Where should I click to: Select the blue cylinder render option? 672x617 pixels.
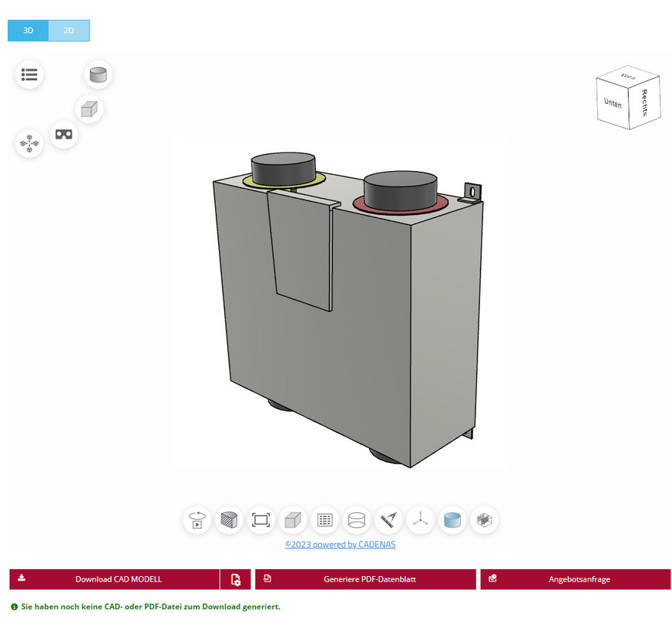point(452,520)
